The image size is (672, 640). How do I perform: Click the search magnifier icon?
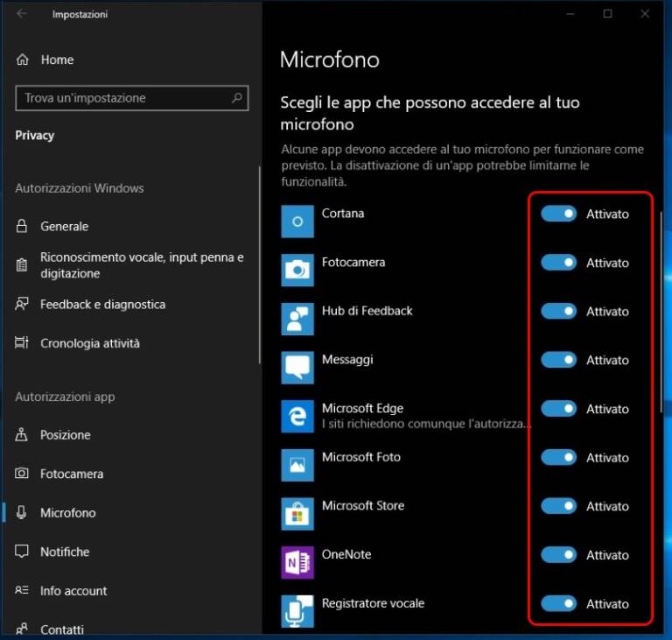(x=236, y=98)
